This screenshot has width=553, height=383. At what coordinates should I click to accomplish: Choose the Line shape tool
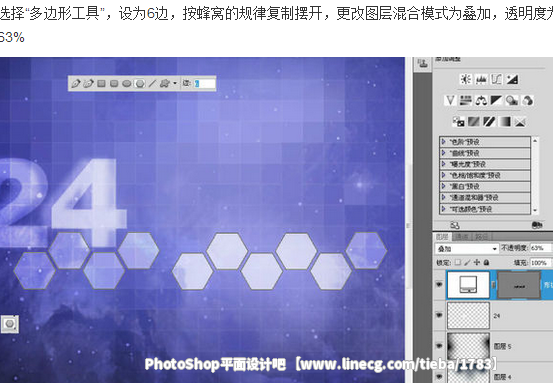[x=152, y=84]
